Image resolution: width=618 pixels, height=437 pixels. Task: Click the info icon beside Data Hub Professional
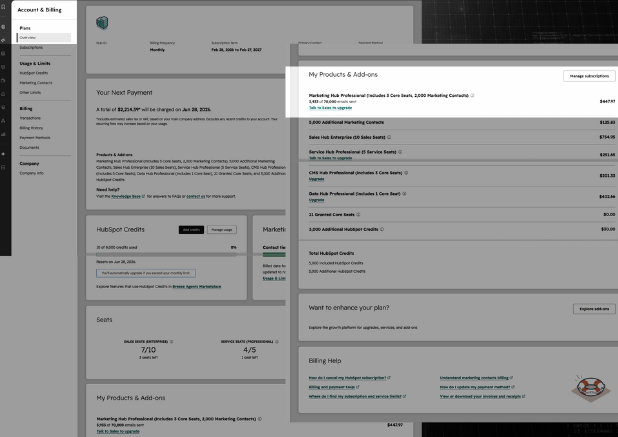coord(404,193)
